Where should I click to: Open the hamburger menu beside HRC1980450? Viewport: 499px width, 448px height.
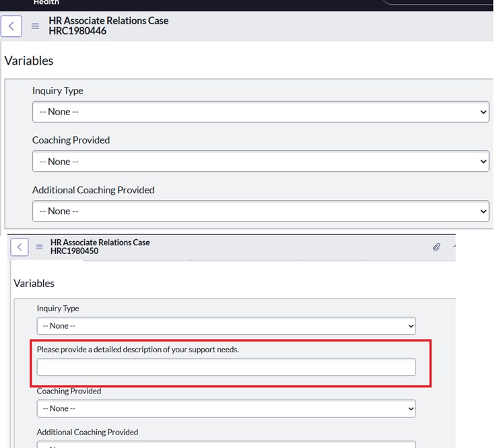[39, 247]
